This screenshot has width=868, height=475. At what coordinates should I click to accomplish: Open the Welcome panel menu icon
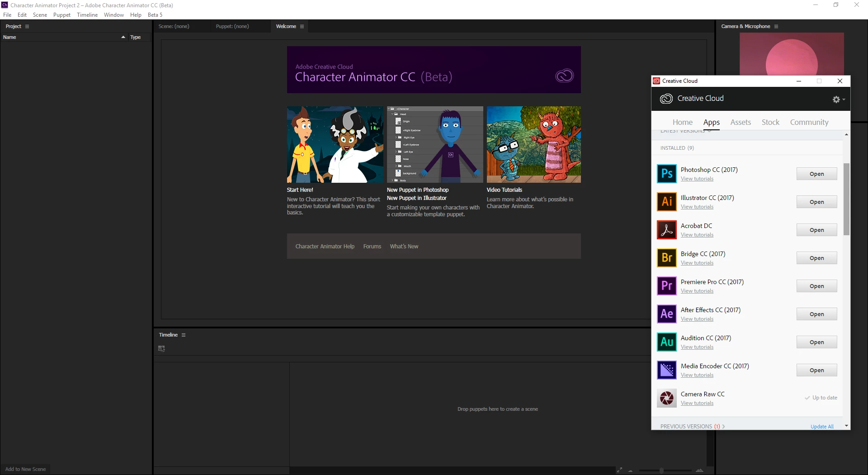302,26
